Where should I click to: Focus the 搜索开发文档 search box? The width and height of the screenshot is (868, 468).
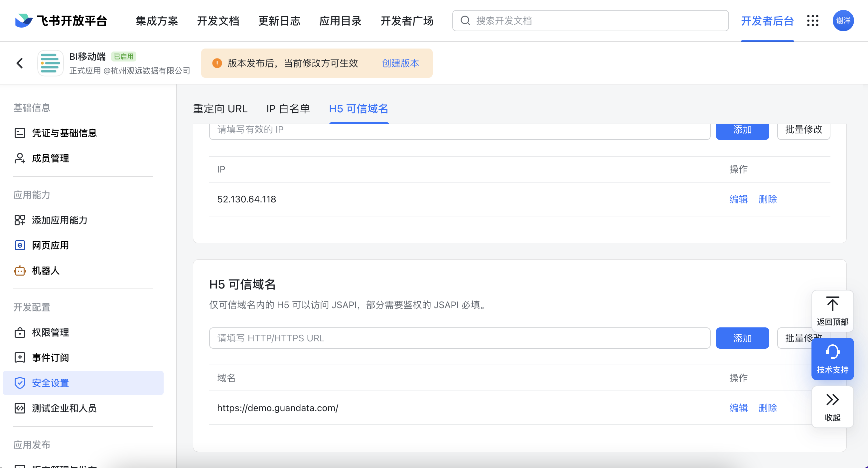pyautogui.click(x=590, y=21)
